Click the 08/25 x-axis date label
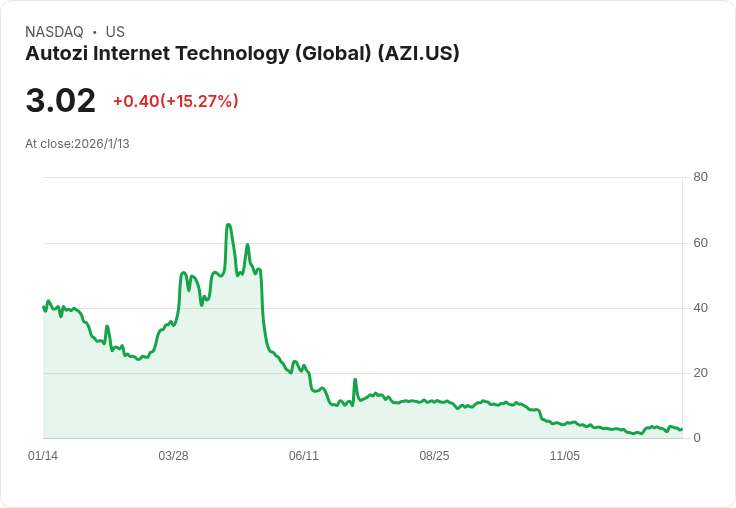Viewport: 736px width, 508px height. pos(434,456)
